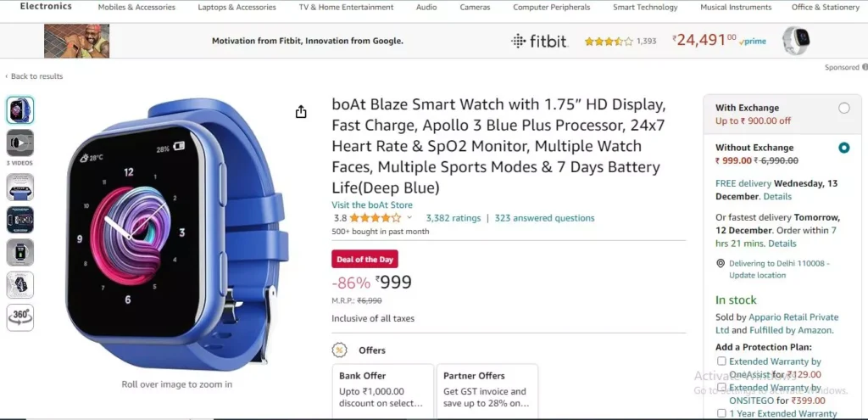Click Visit the boAt Store link
Image resolution: width=868 pixels, height=420 pixels.
[x=372, y=204]
